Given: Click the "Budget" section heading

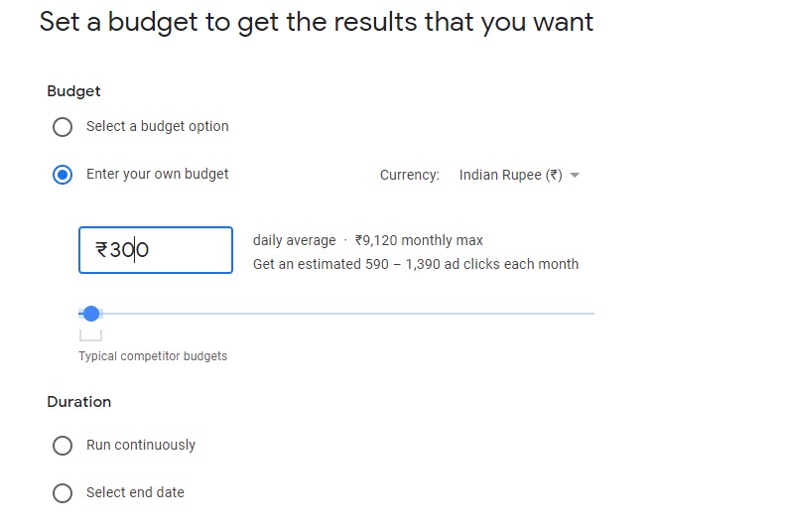Looking at the screenshot, I should (x=73, y=91).
